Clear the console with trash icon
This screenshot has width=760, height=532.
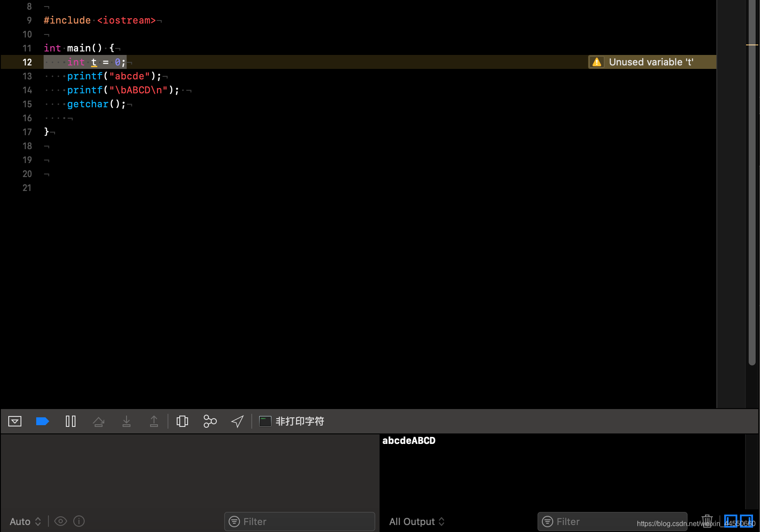pos(707,521)
